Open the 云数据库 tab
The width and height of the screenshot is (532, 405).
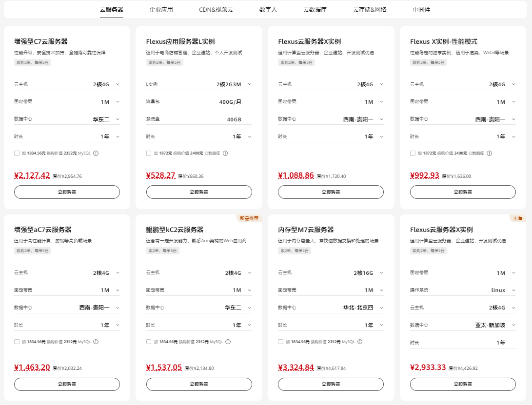click(315, 9)
